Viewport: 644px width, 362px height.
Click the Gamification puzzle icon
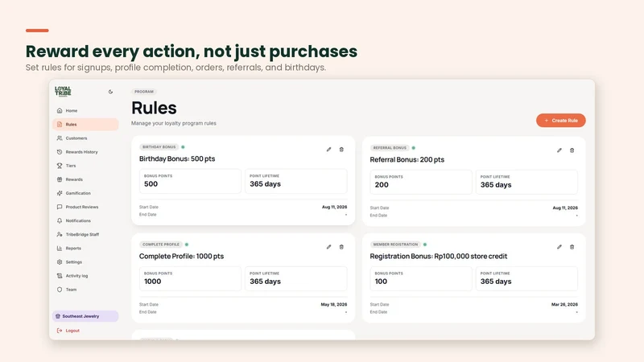pyautogui.click(x=60, y=193)
